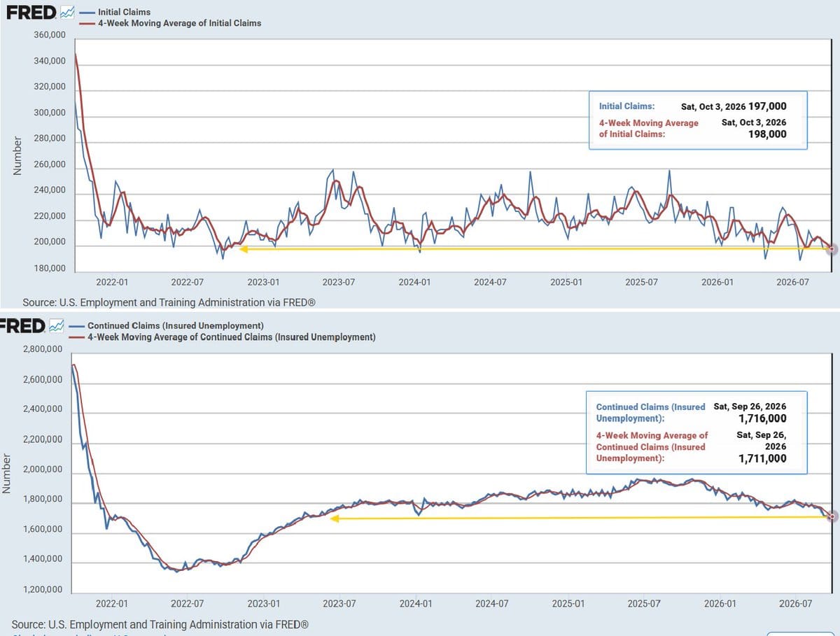Click the 2,200,000 y-axis label
840x636 pixels.
pos(42,440)
